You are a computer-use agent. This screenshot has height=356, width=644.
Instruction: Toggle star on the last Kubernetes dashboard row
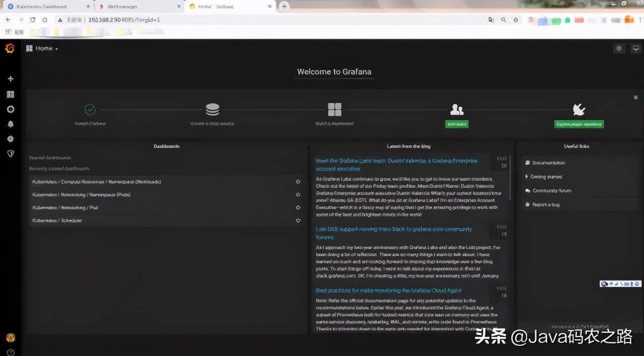click(x=298, y=220)
